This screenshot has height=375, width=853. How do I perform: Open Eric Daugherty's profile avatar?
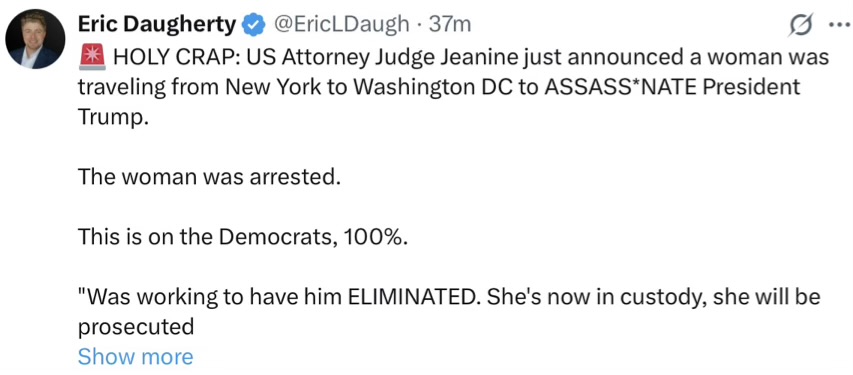[35, 39]
